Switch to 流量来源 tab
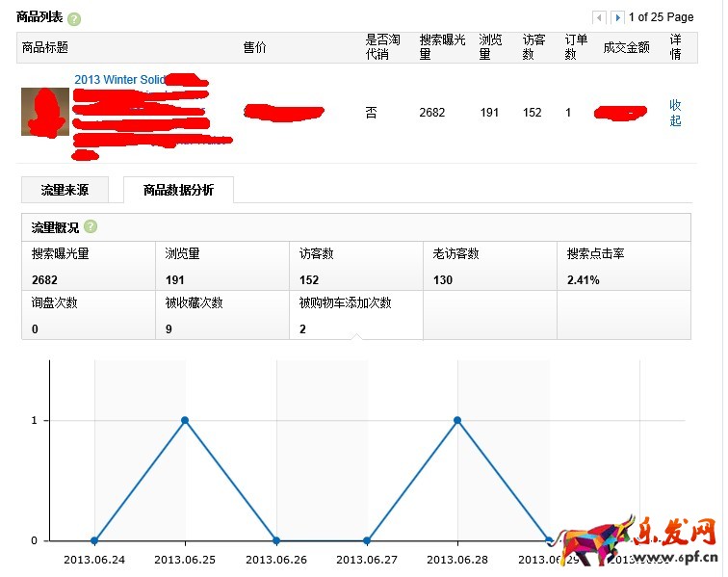This screenshot has width=728, height=577. pyautogui.click(x=65, y=190)
